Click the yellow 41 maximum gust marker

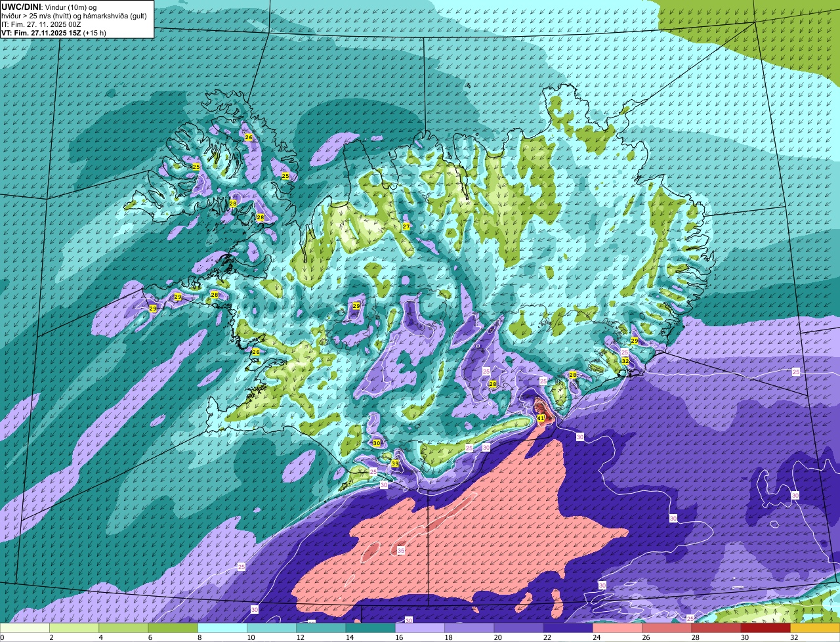(x=541, y=417)
